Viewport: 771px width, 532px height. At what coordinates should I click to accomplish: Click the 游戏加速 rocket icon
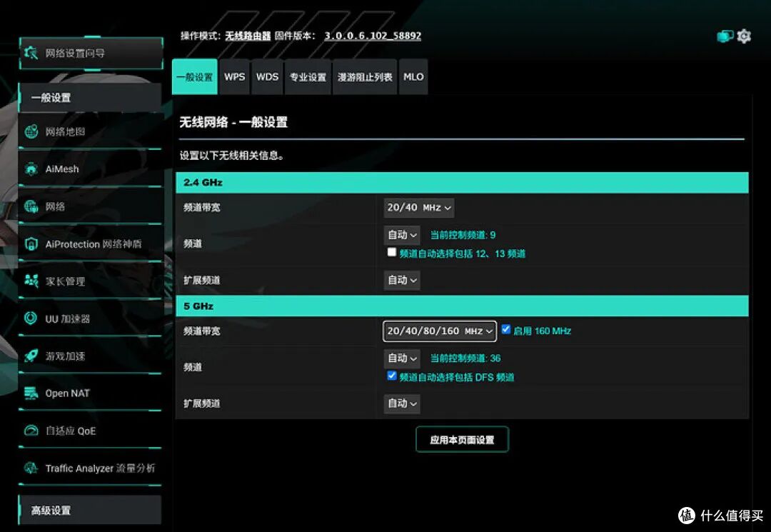tap(31, 356)
